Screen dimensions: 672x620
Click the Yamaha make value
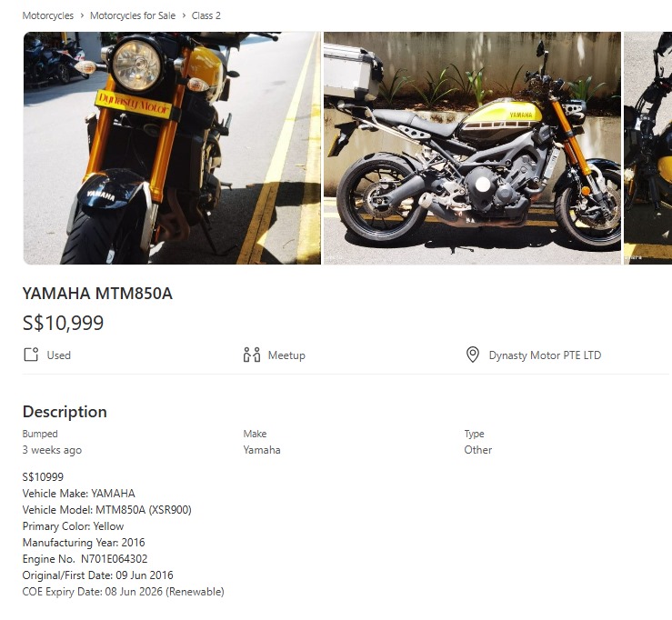[x=262, y=450]
